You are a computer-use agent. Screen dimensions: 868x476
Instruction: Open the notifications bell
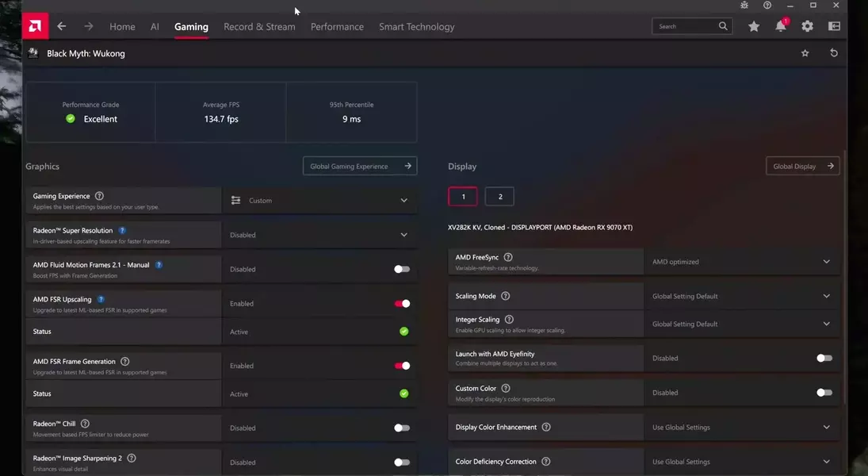(x=781, y=26)
